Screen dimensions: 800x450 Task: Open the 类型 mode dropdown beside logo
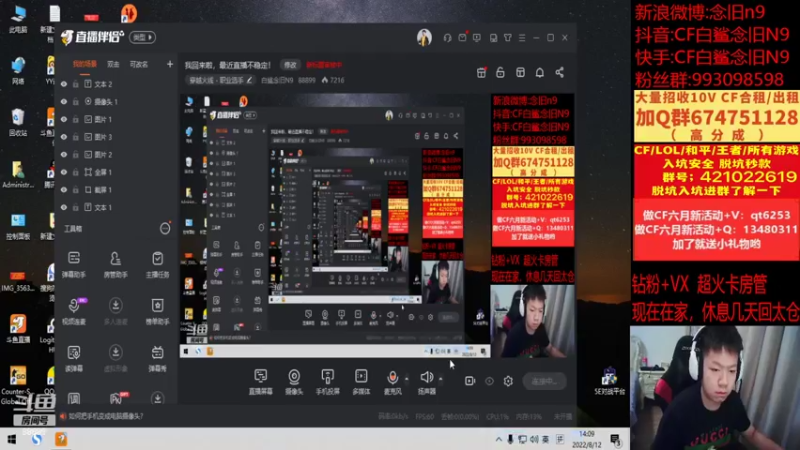click(x=142, y=37)
